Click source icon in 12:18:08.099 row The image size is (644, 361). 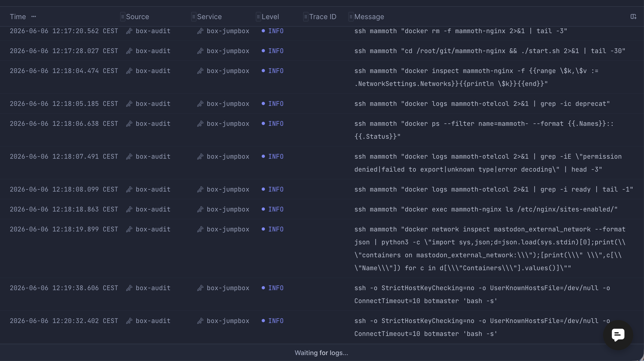pos(129,189)
